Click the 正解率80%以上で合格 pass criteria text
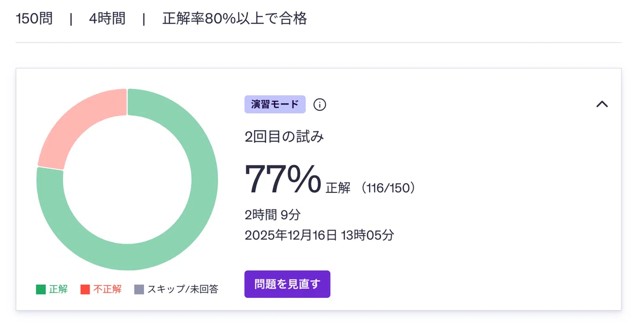 (x=235, y=19)
